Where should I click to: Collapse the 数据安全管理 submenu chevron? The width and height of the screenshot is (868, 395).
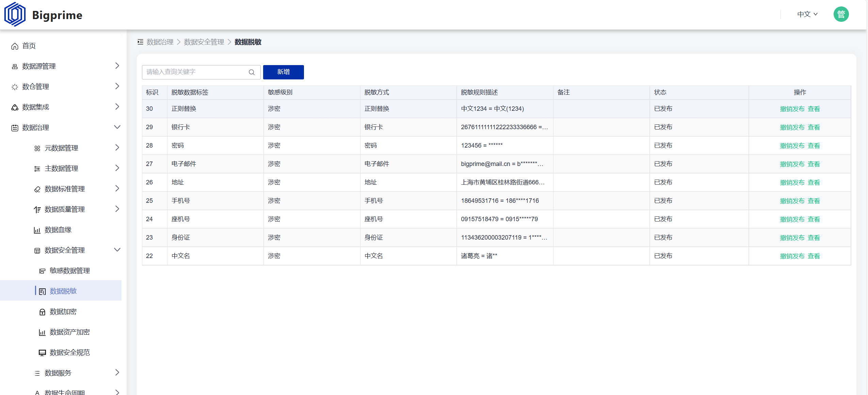(117, 249)
